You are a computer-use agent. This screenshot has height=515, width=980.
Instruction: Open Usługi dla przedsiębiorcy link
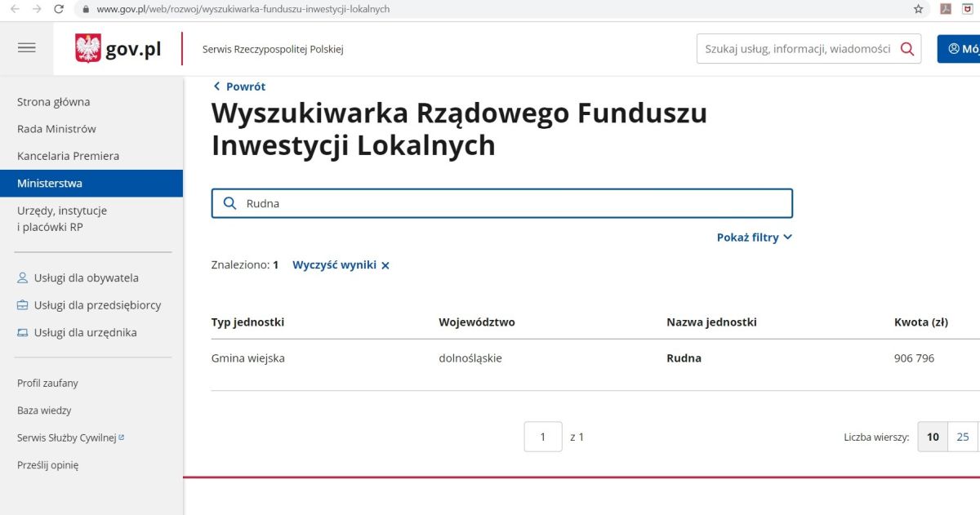[97, 305]
